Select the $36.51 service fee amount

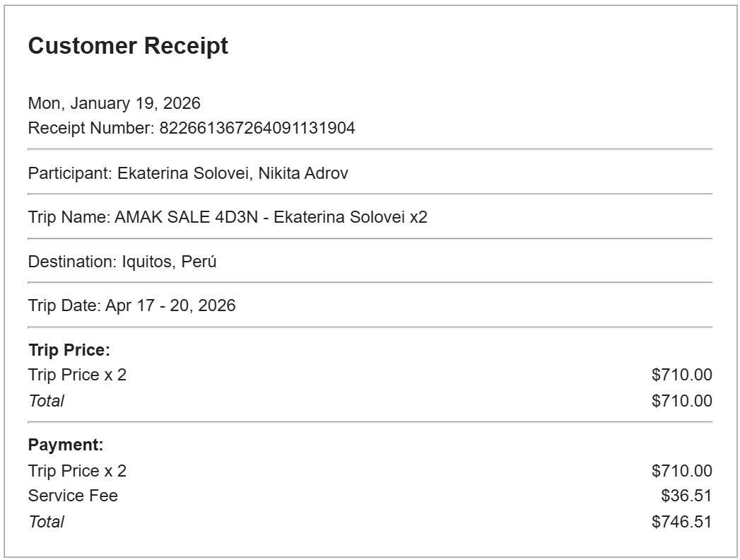(686, 496)
